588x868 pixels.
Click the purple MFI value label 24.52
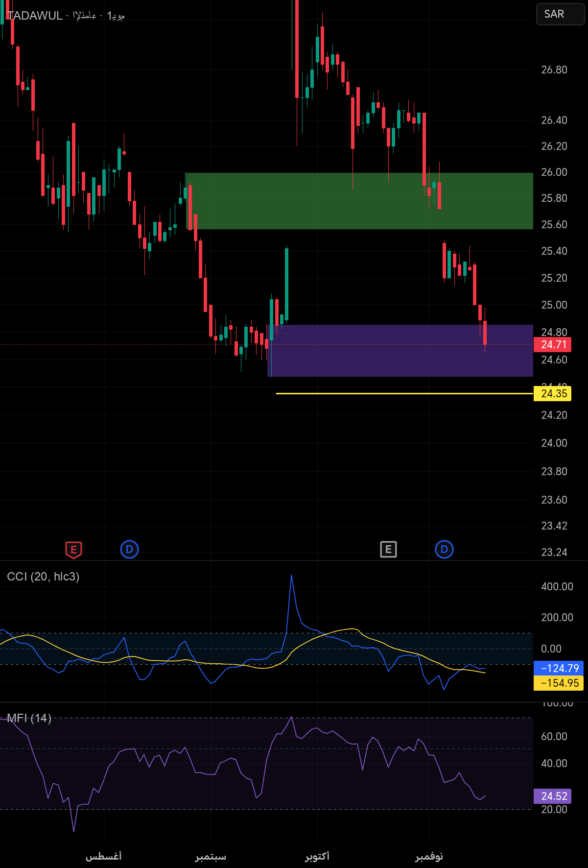(x=554, y=796)
